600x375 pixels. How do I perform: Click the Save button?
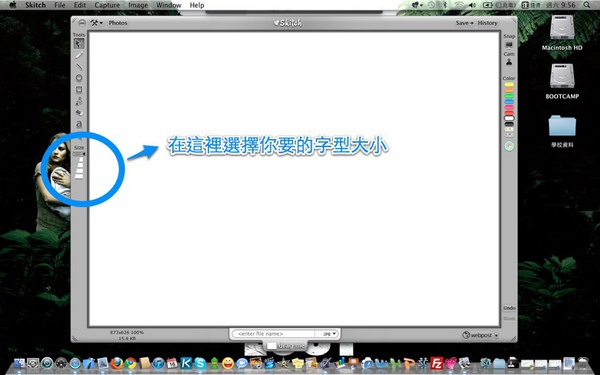pos(464,23)
